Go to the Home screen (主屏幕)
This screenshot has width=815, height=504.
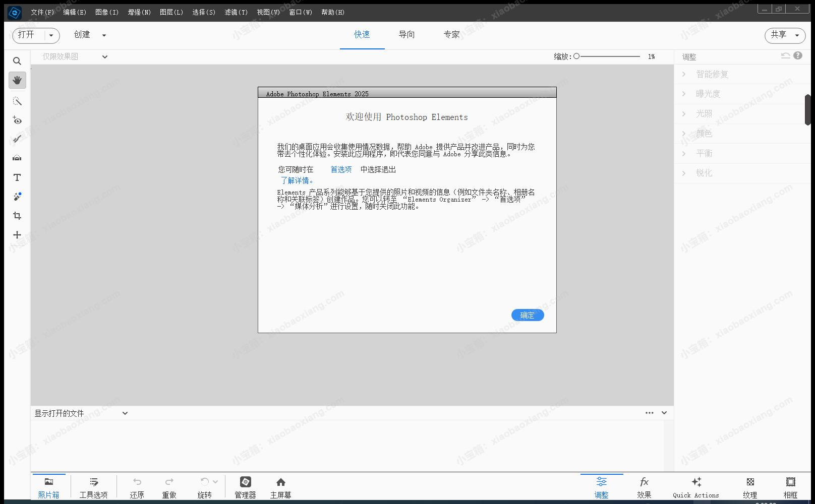(x=280, y=487)
